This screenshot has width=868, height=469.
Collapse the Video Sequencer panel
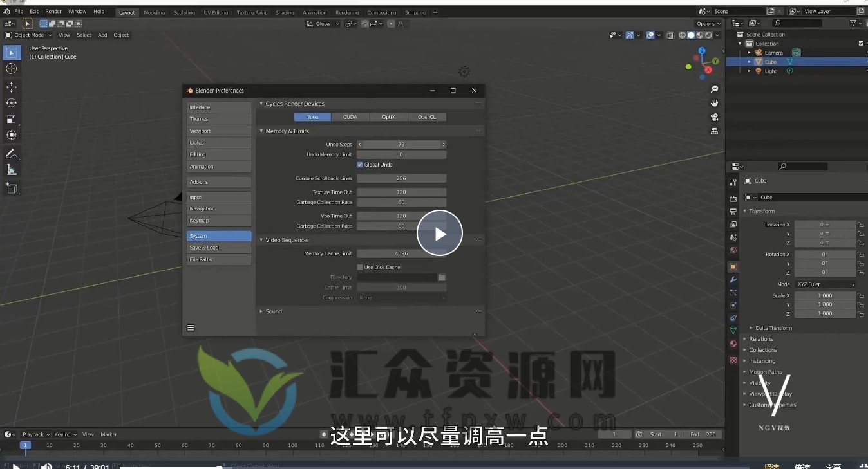(261, 240)
